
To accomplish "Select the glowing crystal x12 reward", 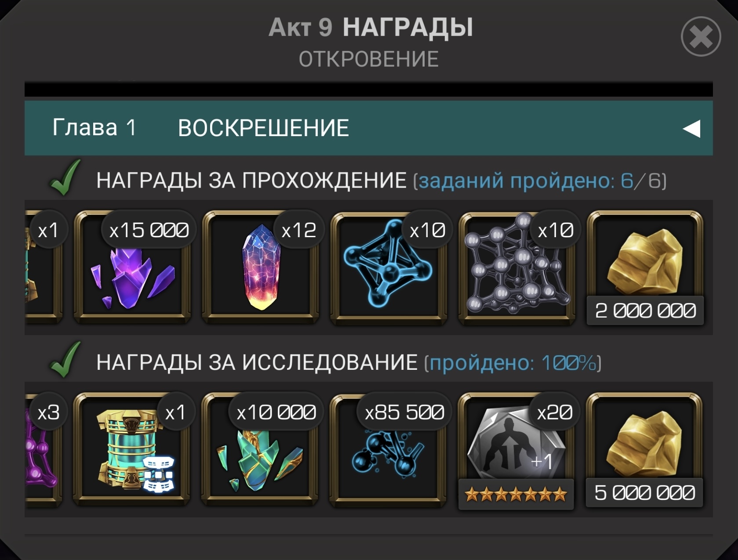I will [261, 267].
